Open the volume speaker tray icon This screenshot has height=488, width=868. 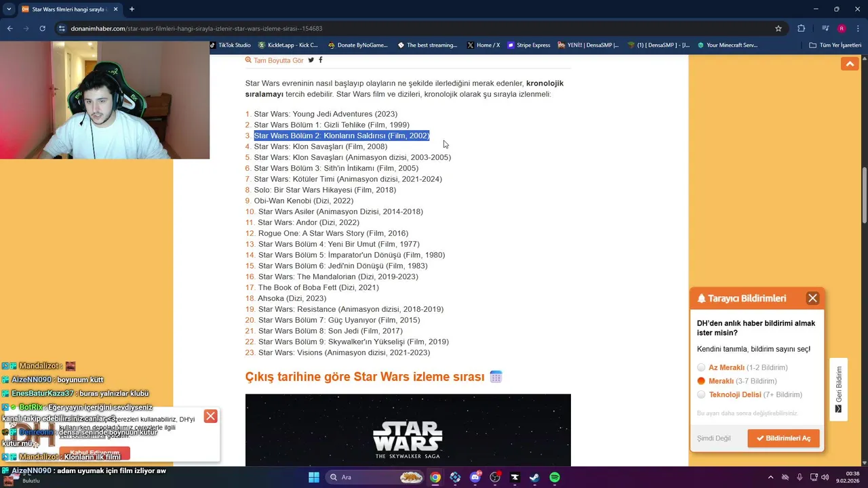pos(825,477)
